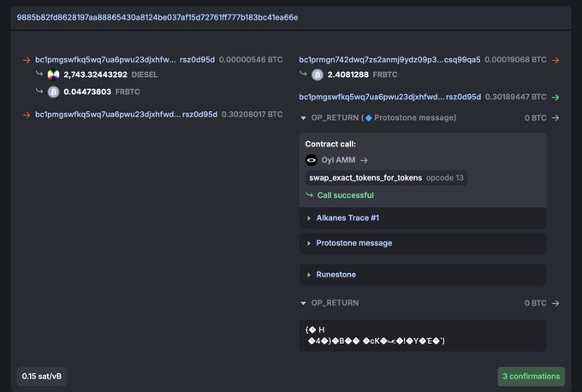
Task: Expand the Runestone section
Action: [x=423, y=275]
